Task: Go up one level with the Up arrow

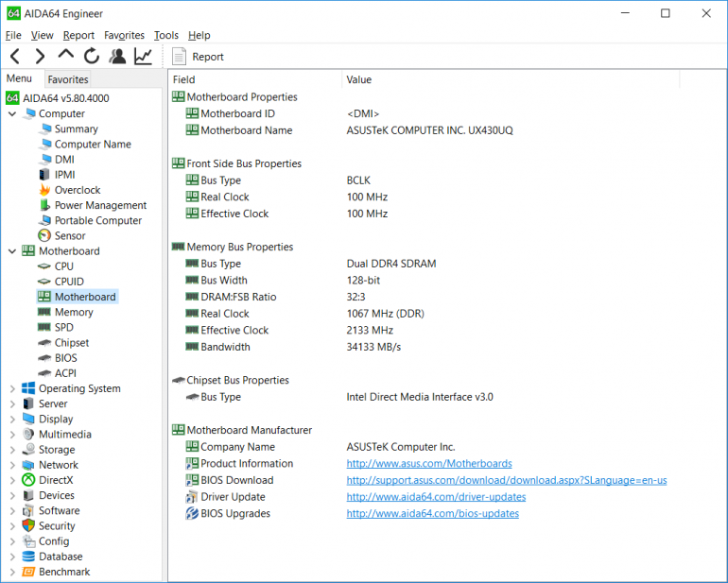Action: point(65,55)
